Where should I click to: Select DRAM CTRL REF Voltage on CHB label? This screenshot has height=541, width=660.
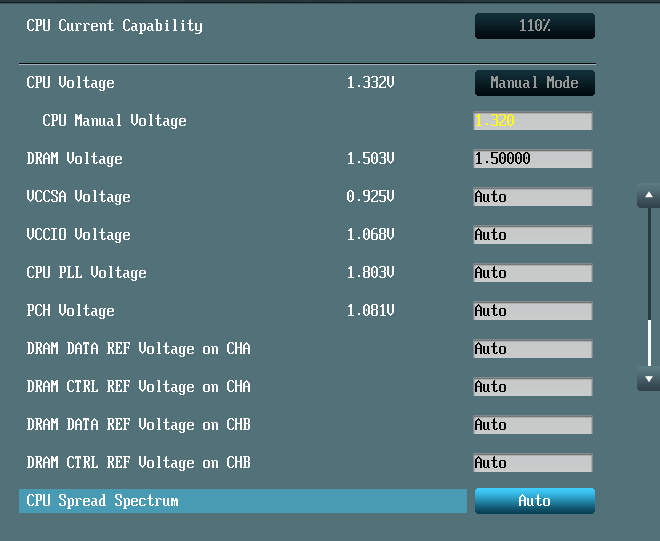point(138,463)
